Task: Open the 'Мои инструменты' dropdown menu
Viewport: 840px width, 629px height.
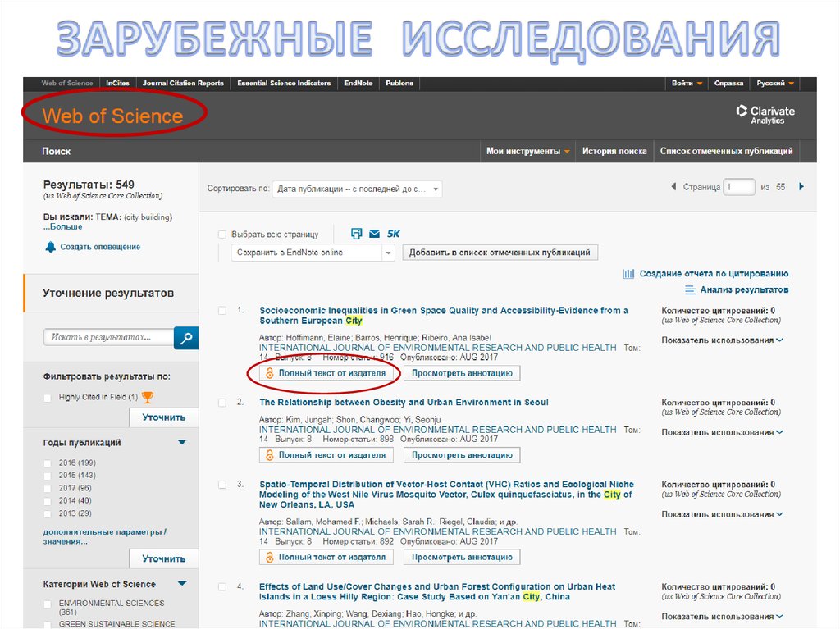Action: point(527,152)
